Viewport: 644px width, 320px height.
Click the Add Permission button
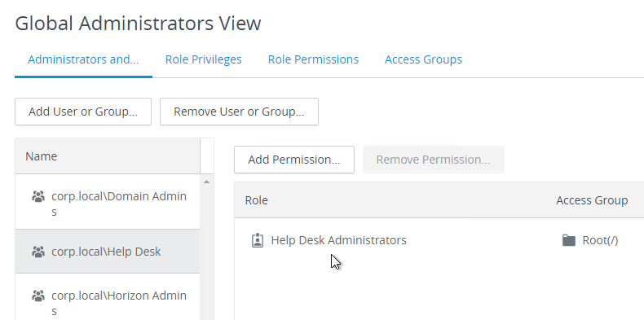point(294,160)
